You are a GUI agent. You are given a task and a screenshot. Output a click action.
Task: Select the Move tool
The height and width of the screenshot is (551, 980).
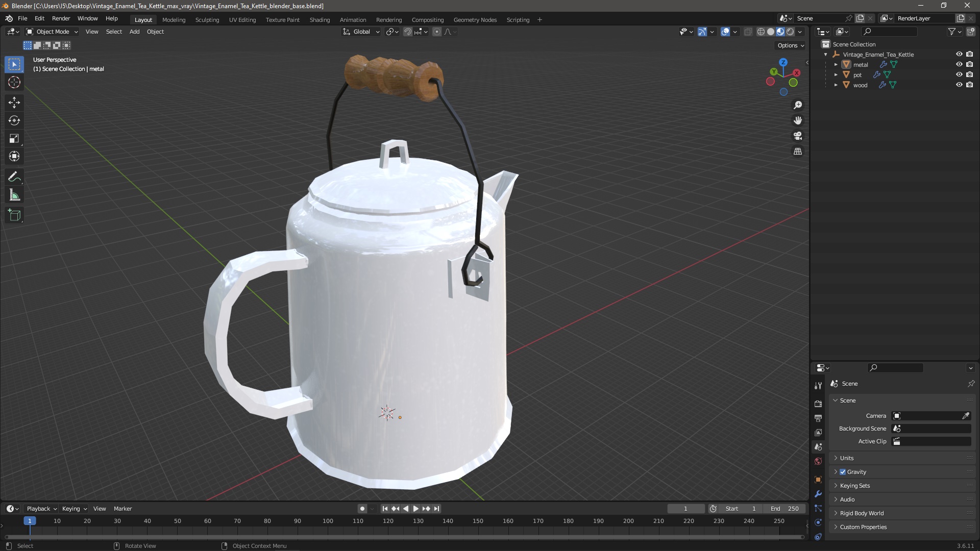pos(14,103)
